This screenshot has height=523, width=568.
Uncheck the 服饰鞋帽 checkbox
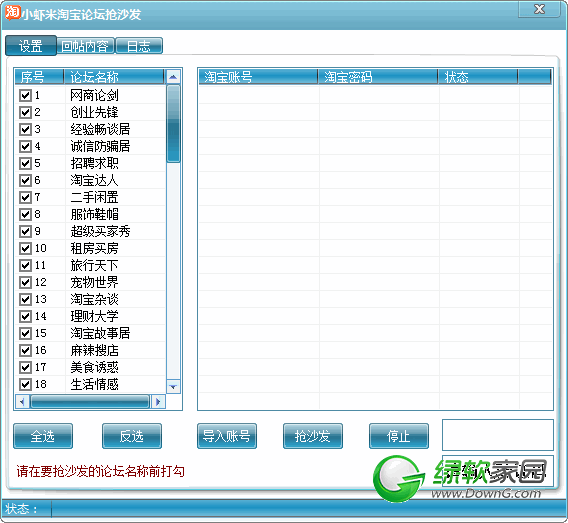(25, 215)
